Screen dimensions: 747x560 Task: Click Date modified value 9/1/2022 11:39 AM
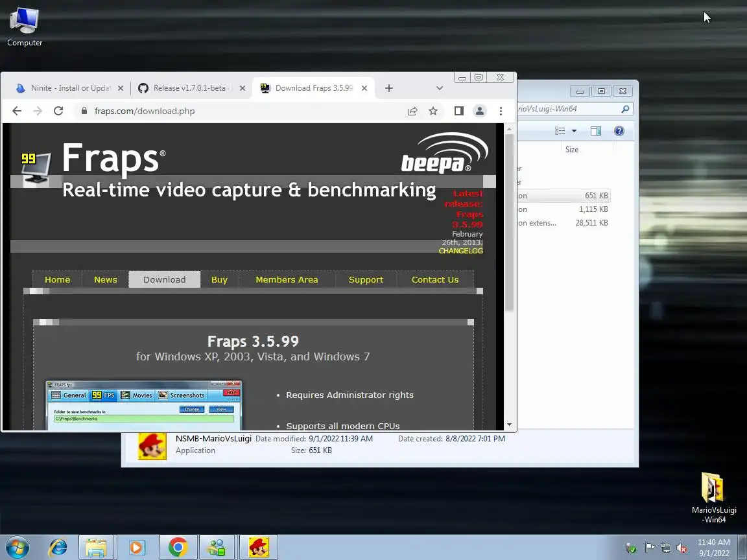pos(340,439)
